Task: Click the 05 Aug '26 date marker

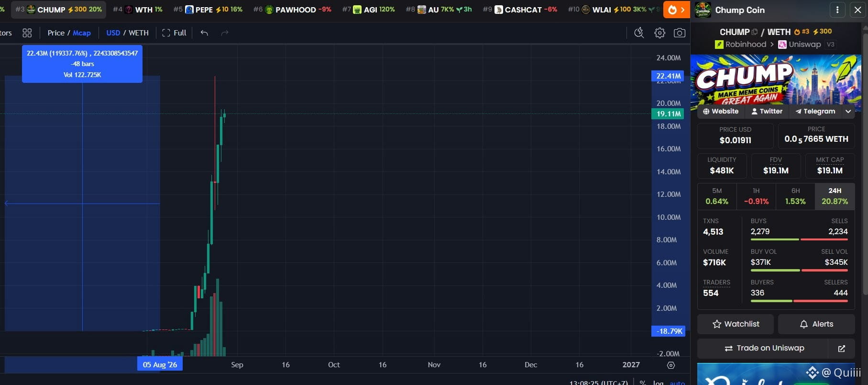Action: coord(160,365)
